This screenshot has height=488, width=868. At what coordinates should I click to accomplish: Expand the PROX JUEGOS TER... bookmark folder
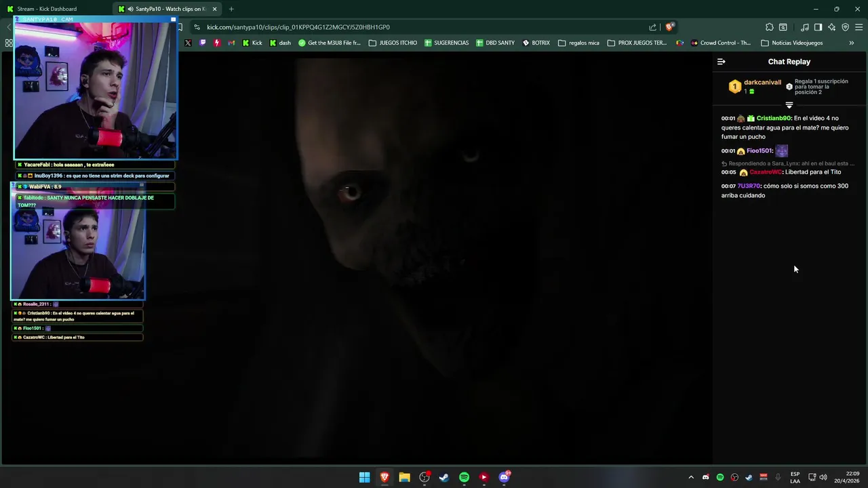(637, 43)
